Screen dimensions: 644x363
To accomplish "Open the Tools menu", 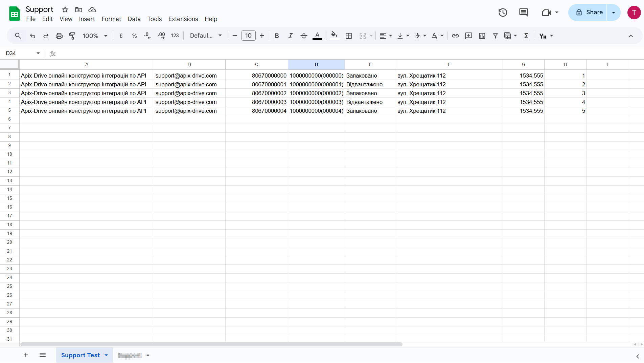I will [x=155, y=19].
